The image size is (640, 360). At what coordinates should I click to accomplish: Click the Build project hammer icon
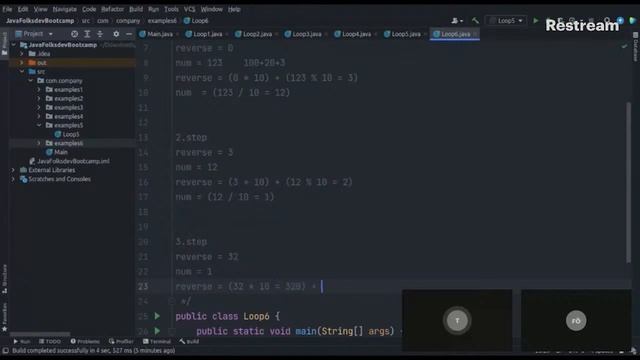[475, 20]
